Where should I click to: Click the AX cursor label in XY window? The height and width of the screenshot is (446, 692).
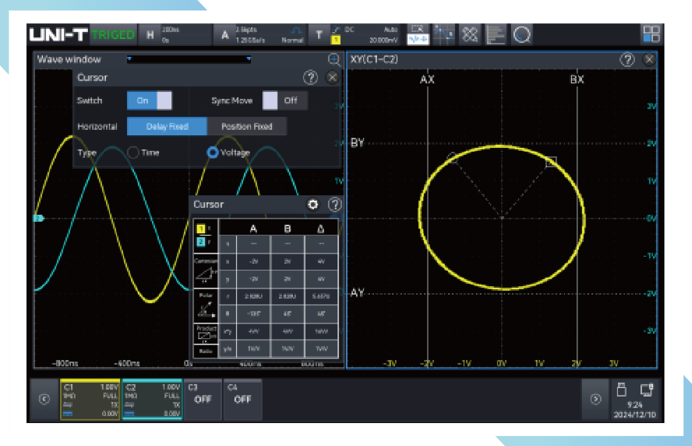coord(427,80)
